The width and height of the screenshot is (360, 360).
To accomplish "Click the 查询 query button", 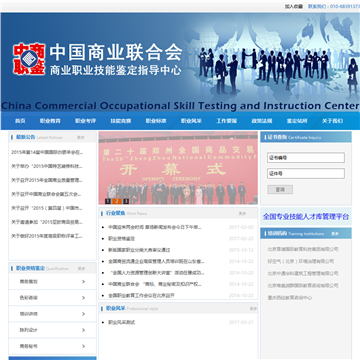I will click(x=280, y=189).
